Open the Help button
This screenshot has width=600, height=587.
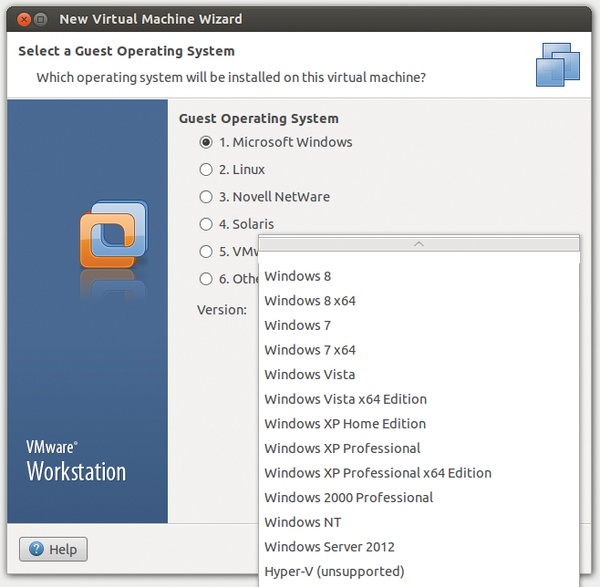point(53,549)
